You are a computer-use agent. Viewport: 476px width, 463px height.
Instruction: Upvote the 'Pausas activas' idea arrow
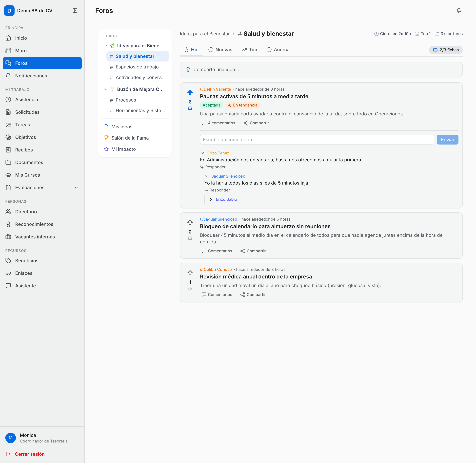(x=190, y=92)
